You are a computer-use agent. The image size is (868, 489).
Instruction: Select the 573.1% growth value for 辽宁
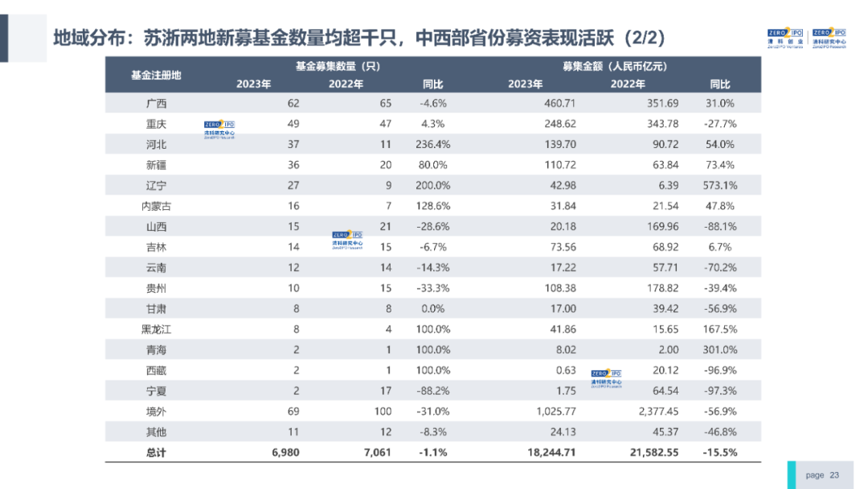720,186
